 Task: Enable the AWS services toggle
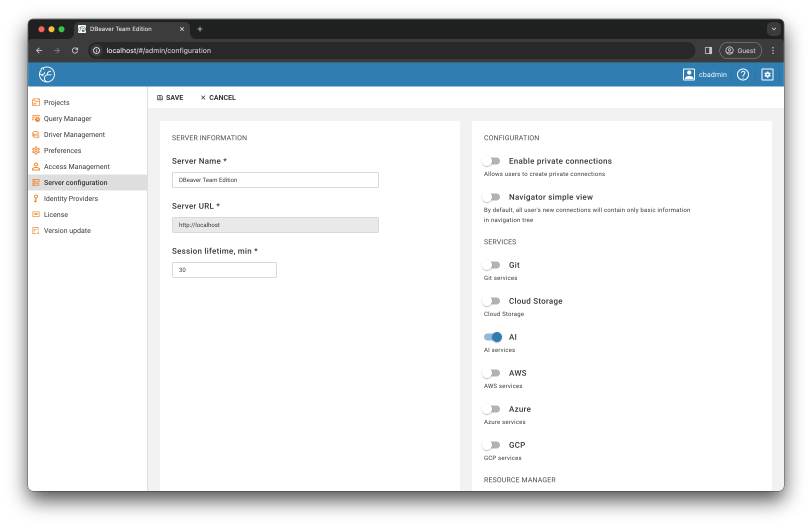tap(491, 373)
